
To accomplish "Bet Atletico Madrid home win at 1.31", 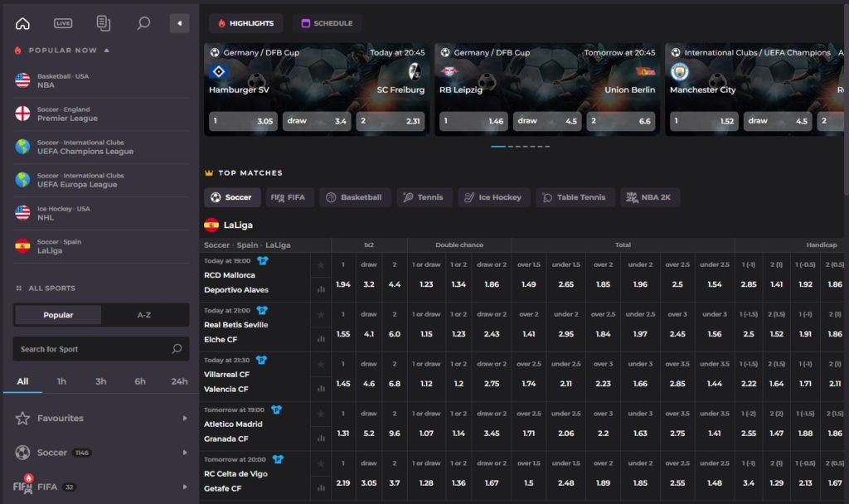I will pyautogui.click(x=342, y=433).
